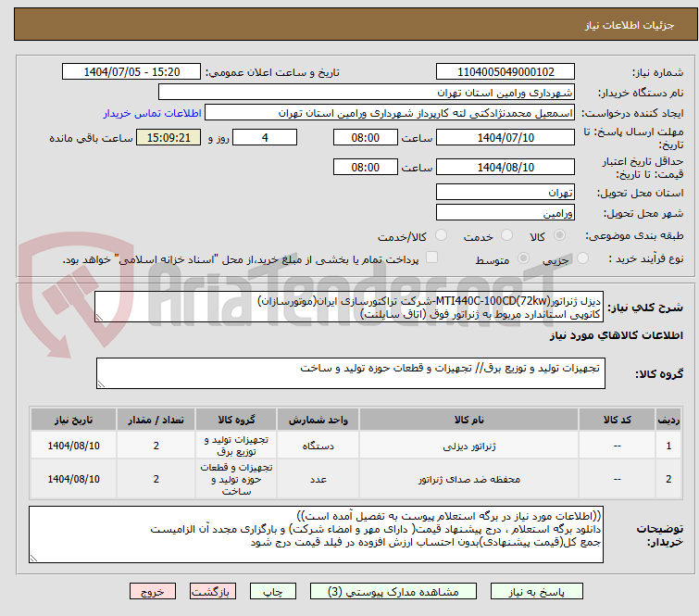This screenshot has width=699, height=616.
Task: Click the remaining days field showing 4
Action: point(265,137)
